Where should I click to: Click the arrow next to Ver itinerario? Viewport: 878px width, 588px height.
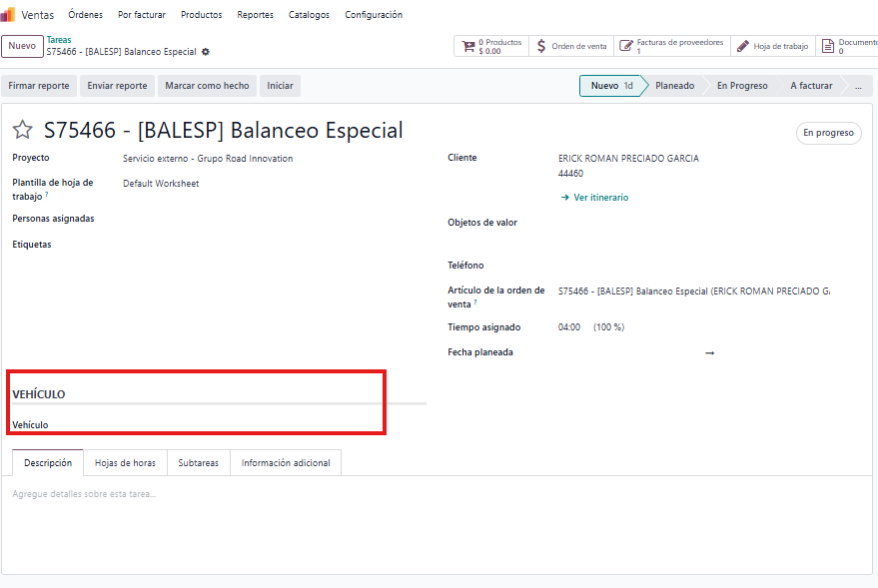564,198
